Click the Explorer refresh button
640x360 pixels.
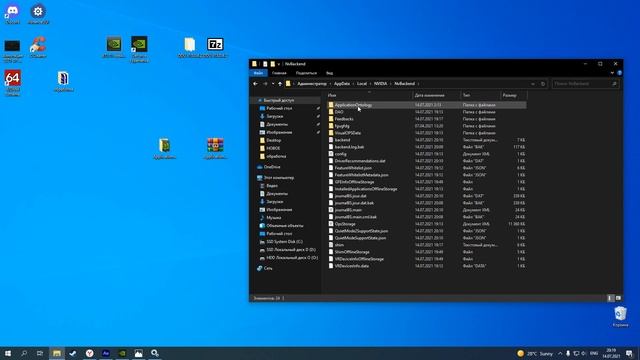pos(543,84)
